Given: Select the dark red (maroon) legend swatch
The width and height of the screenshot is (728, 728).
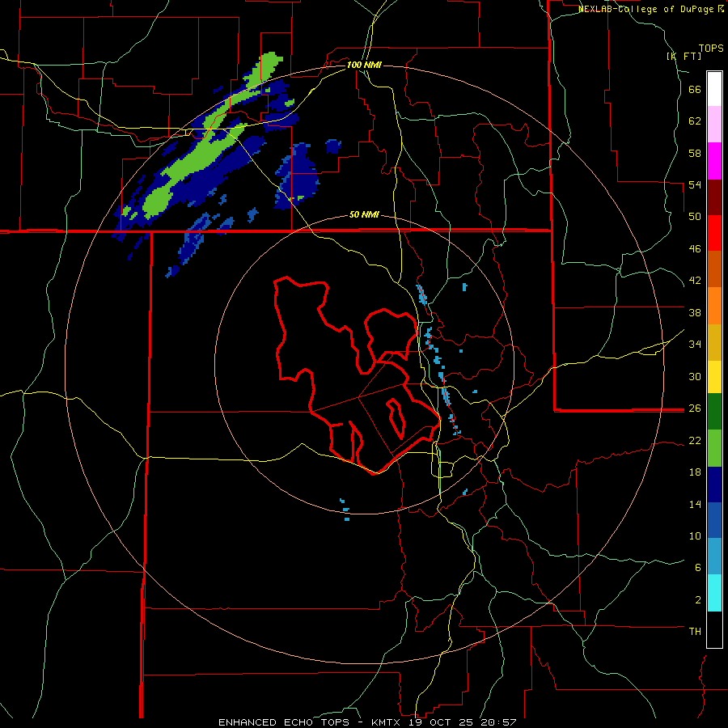Looking at the screenshot, I should (x=714, y=197).
